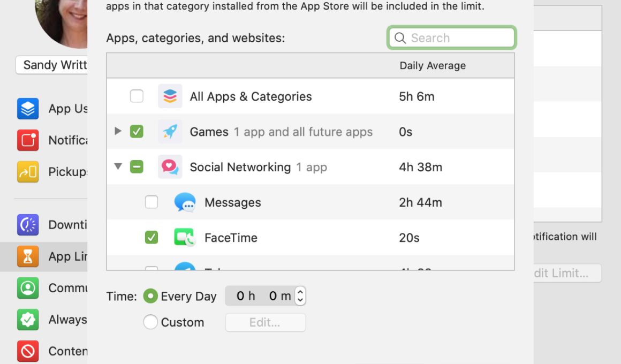This screenshot has height=364, width=621.
Task: Click the Messages app icon
Action: pyautogui.click(x=185, y=202)
